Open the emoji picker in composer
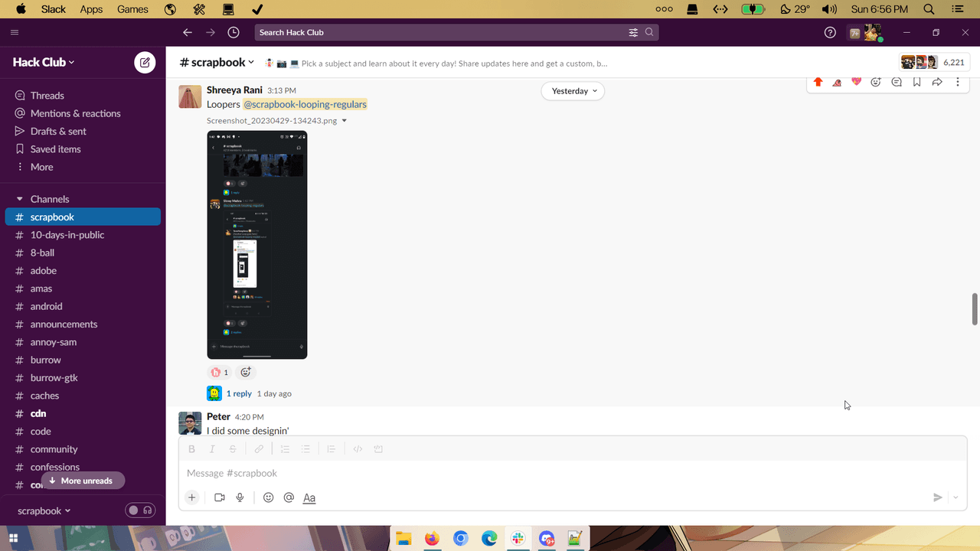Image resolution: width=980 pixels, height=551 pixels. [x=268, y=497]
